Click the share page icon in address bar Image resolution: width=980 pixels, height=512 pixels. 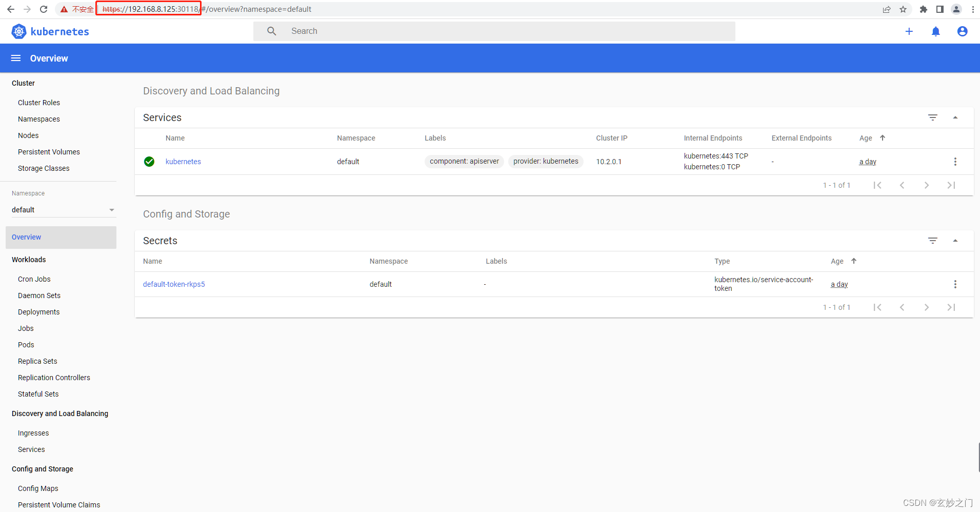click(x=887, y=9)
